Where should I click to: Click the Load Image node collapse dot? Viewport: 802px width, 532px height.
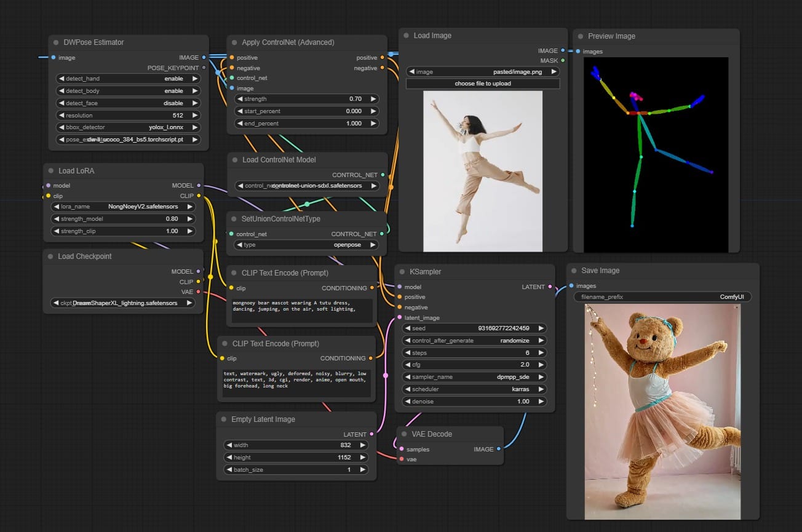pos(407,36)
